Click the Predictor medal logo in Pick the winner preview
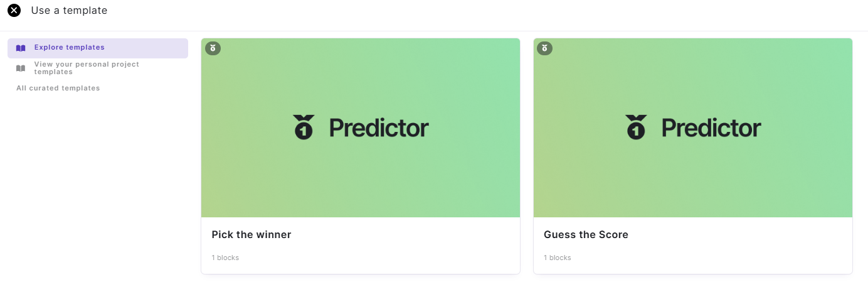868x299 pixels. click(304, 128)
